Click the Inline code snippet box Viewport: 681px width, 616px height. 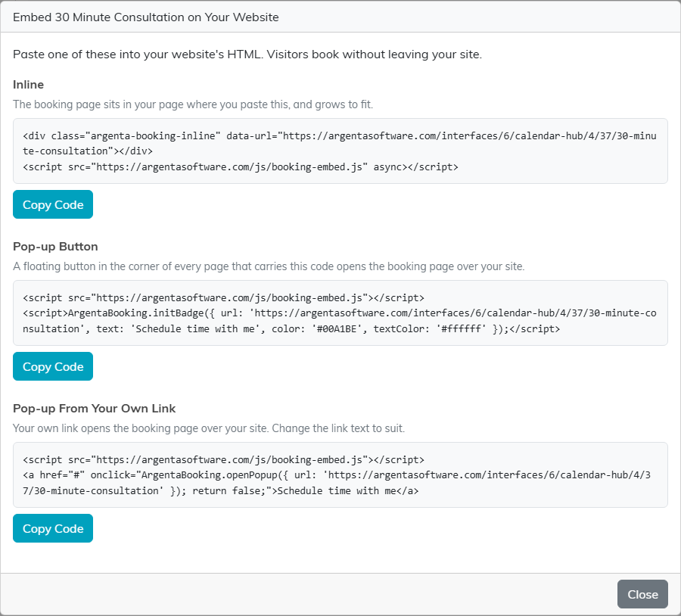340,151
